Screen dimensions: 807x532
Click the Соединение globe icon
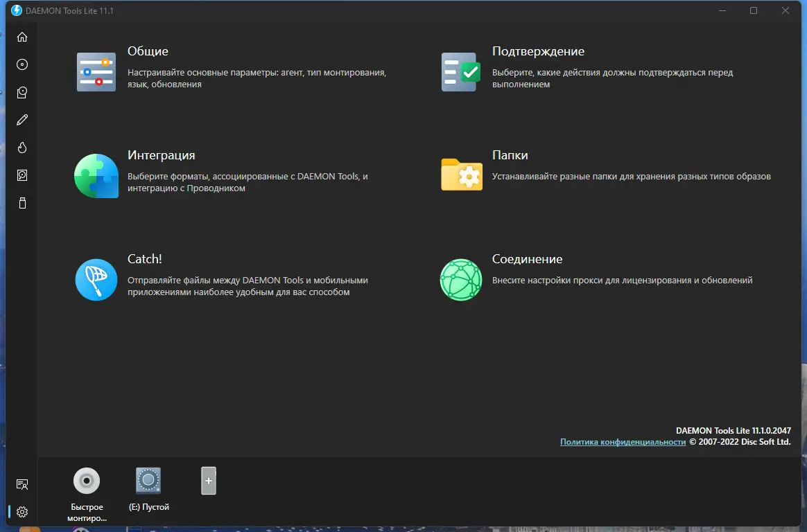(461, 280)
